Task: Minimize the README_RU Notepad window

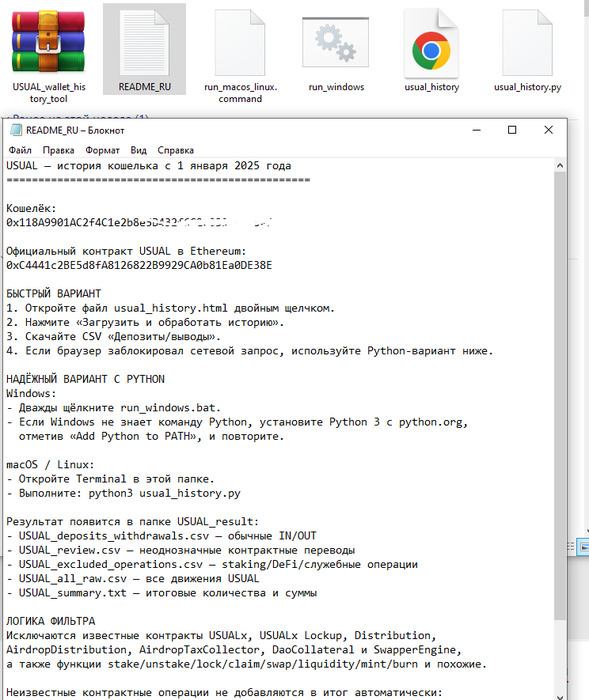Action: point(476,130)
